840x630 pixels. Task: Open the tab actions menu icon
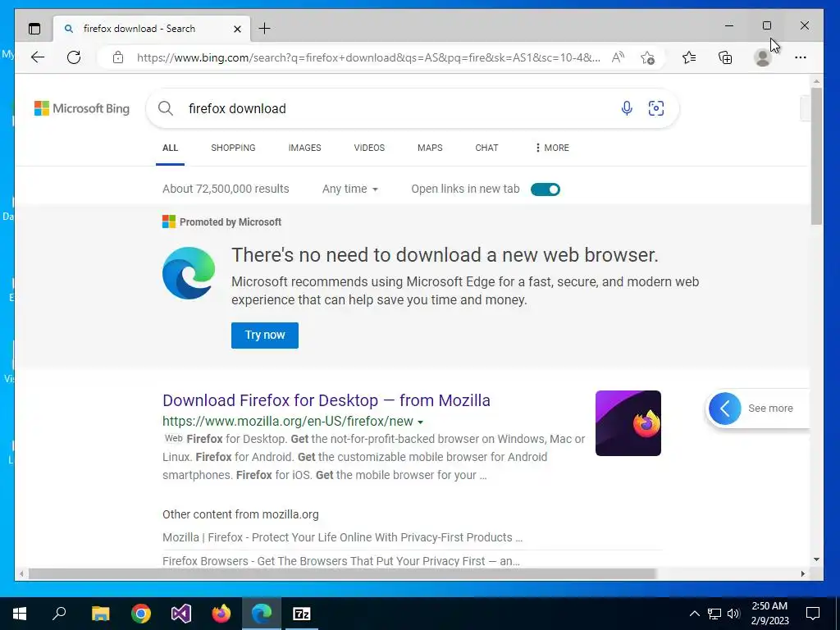click(x=34, y=29)
